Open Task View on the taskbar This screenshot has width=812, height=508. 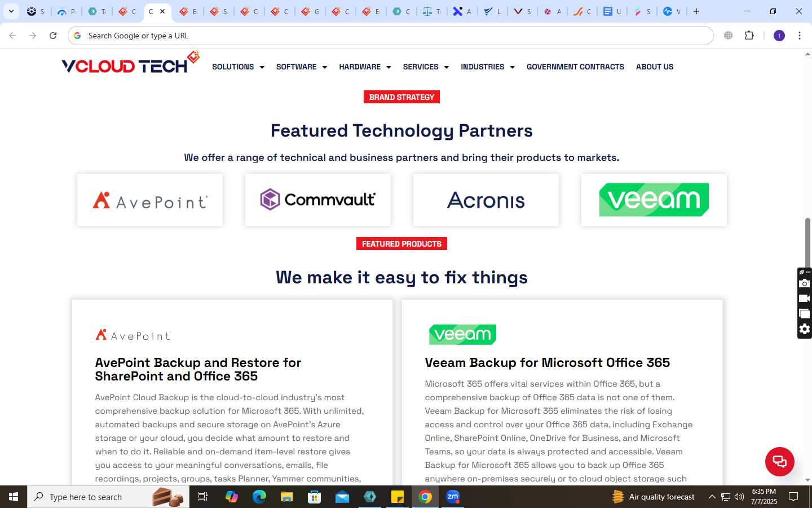(203, 497)
